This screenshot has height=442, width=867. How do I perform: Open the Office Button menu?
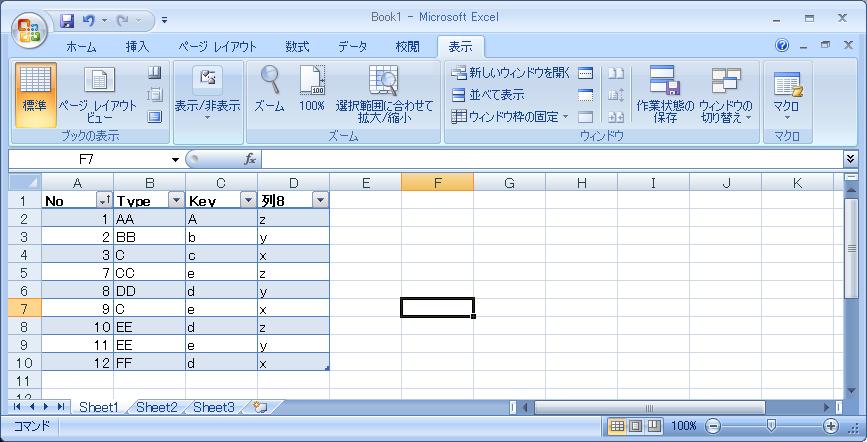coord(29,31)
